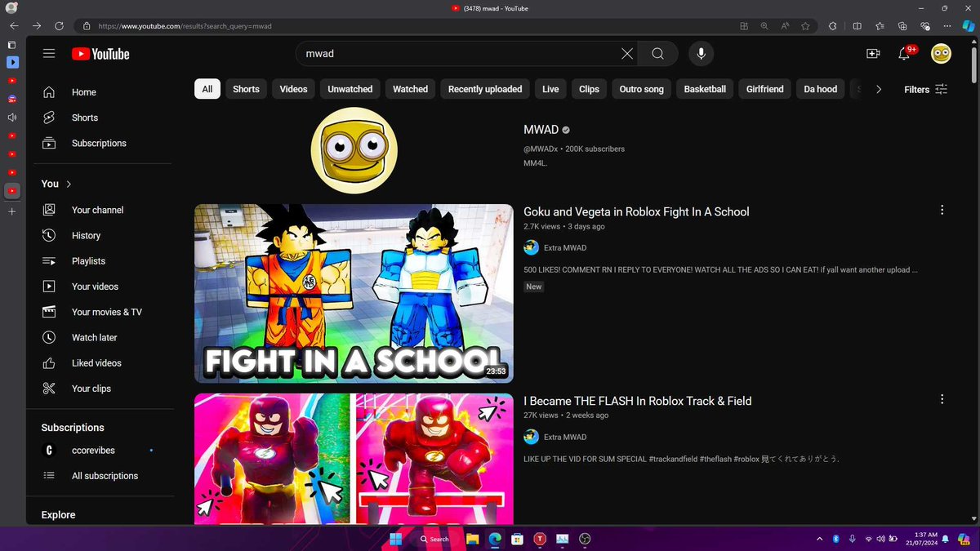Select the Da hood filter chip
This screenshot has height=551, width=980.
point(821,89)
